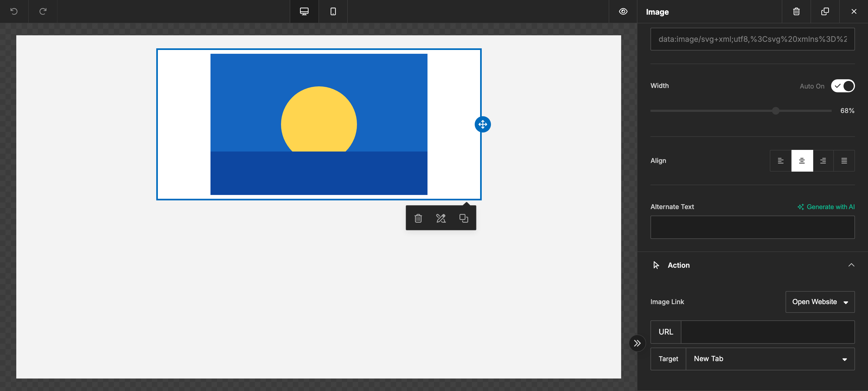Select the sunset image on canvas
This screenshot has height=391, width=868.
point(319,124)
